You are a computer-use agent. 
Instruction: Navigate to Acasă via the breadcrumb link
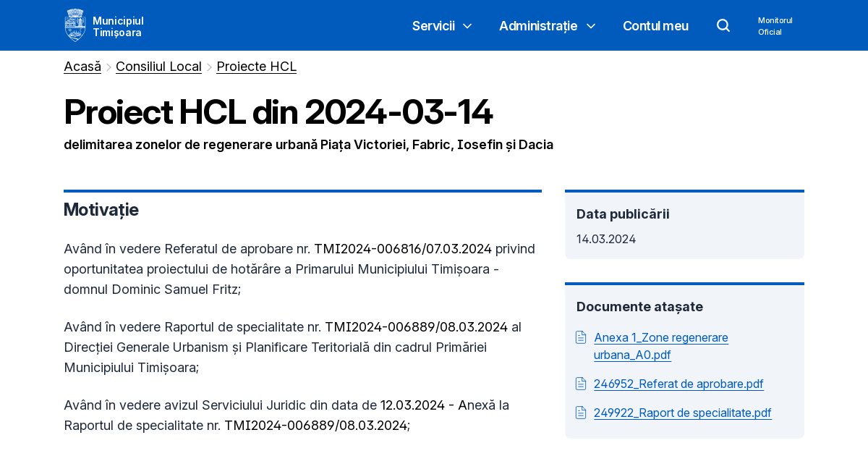point(82,66)
